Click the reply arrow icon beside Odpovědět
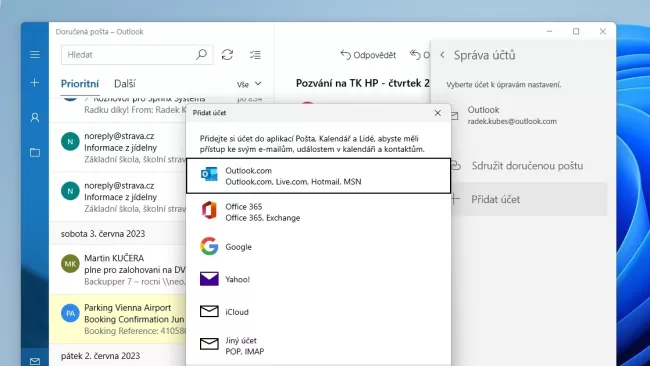Image resolution: width=650 pixels, height=366 pixels. [345, 55]
